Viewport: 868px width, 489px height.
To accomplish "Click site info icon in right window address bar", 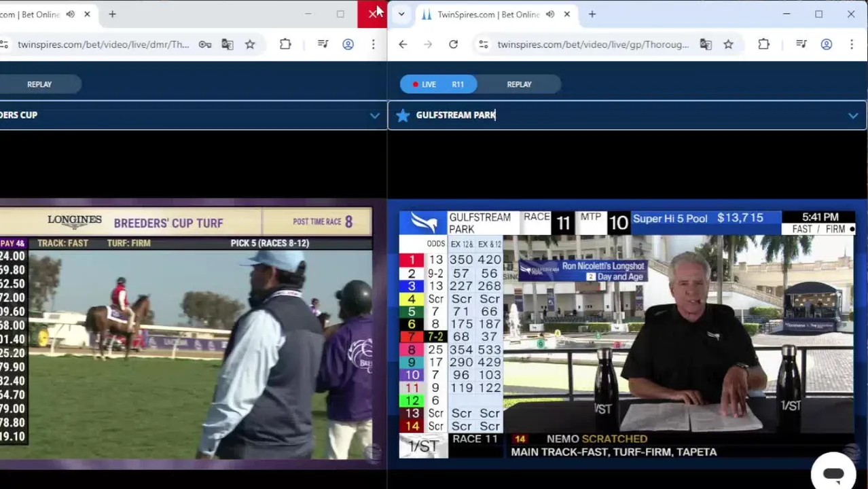I will [x=483, y=44].
